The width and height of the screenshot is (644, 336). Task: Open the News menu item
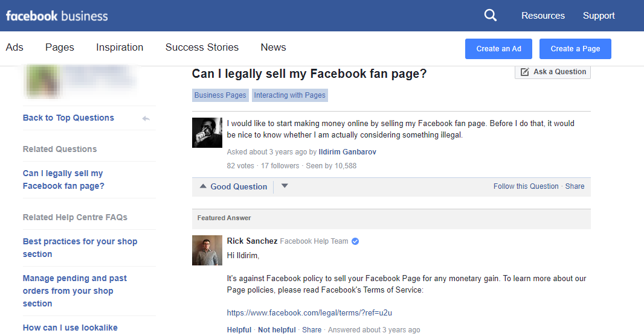[x=273, y=47]
